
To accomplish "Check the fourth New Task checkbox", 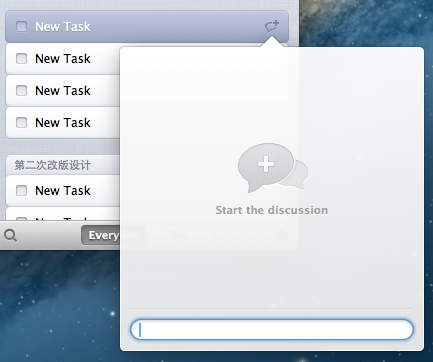I will click(22, 122).
